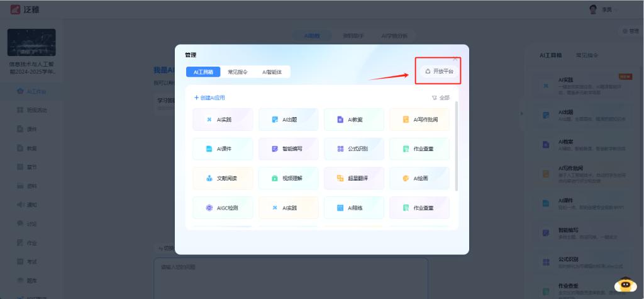
Task: Select the 智能编写 tool
Action: pos(288,149)
